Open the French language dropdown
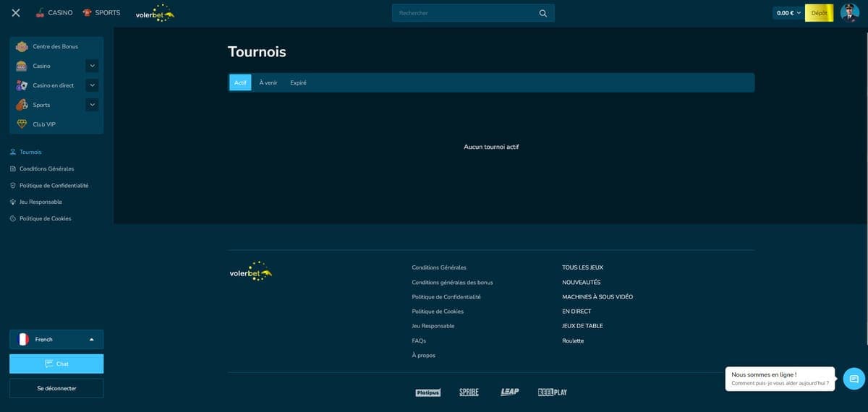The height and width of the screenshot is (412, 868). pyautogui.click(x=56, y=340)
